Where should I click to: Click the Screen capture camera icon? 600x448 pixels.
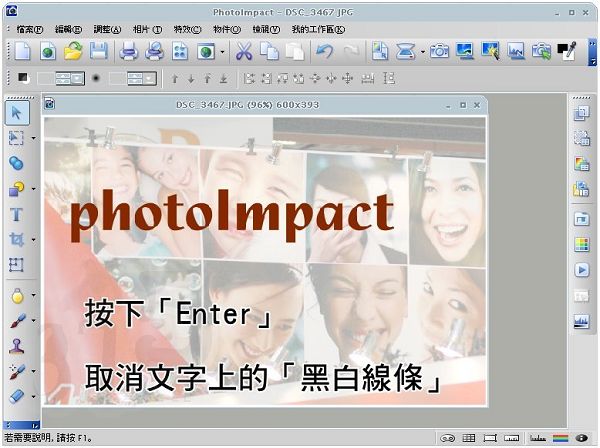541,51
